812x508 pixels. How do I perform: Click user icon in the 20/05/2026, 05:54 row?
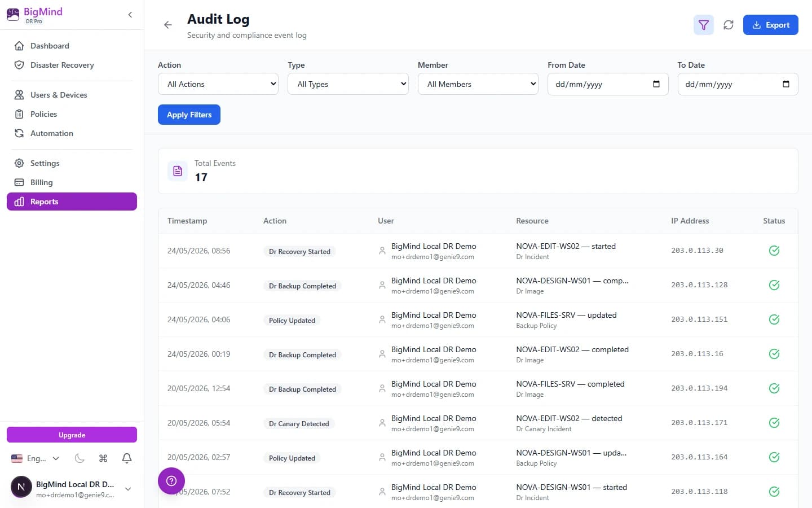[x=382, y=423]
